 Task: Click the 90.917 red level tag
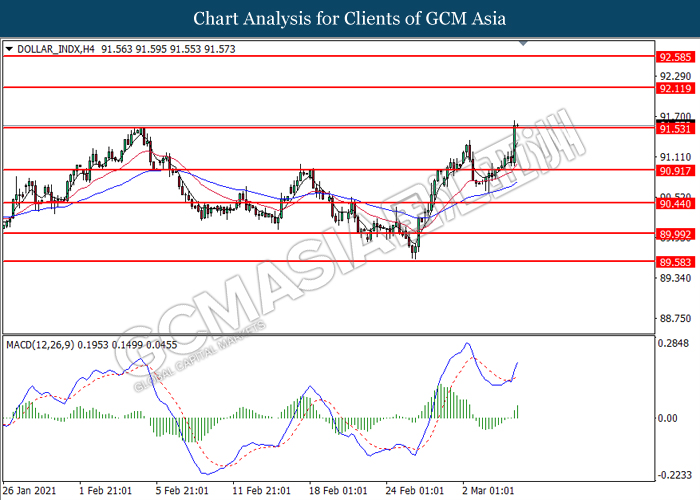pyautogui.click(x=672, y=172)
